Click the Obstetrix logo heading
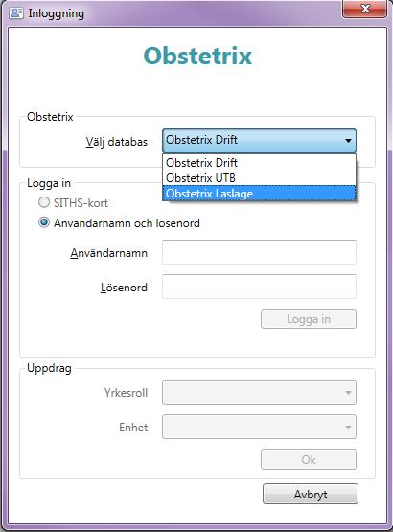Viewport: 393px width, 532px height. (x=197, y=56)
